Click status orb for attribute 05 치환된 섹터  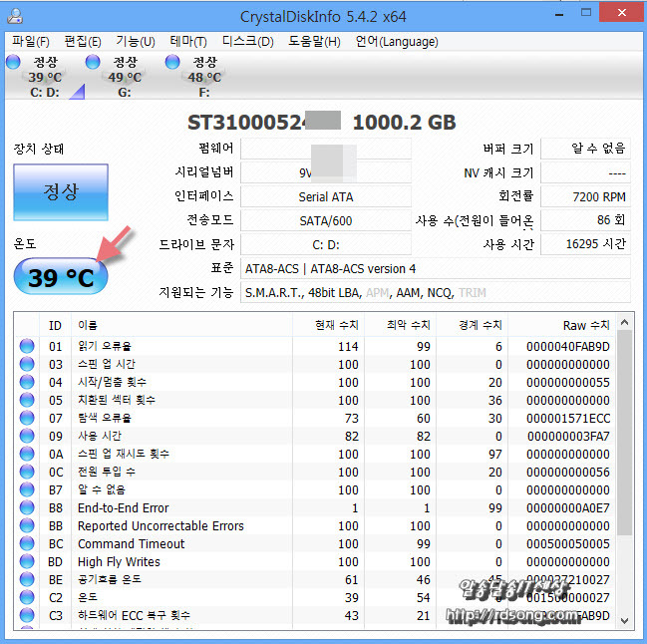[x=27, y=400]
